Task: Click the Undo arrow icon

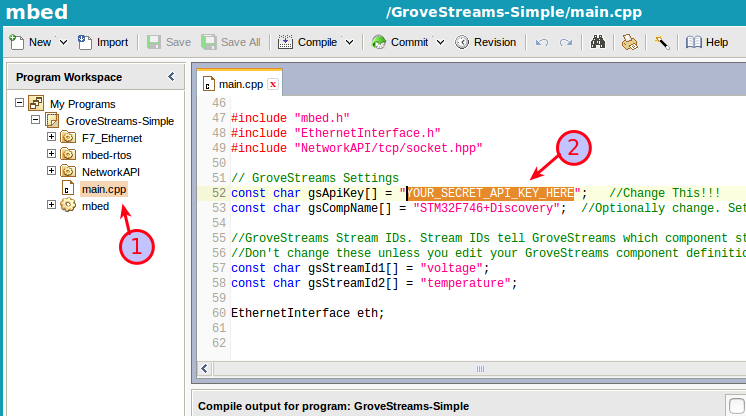Action: (x=542, y=42)
